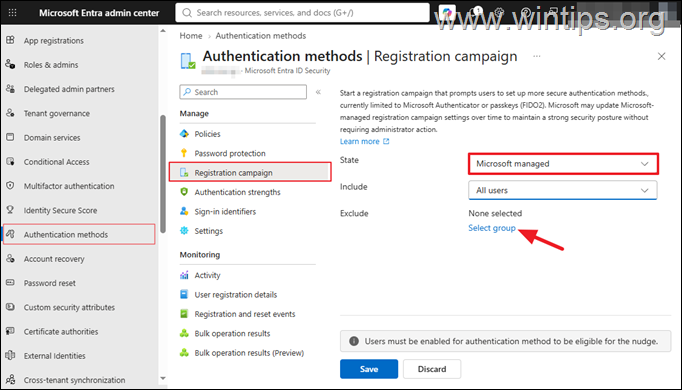Click the Activity chart icon
This screenshot has width=682, height=390.
coord(184,275)
